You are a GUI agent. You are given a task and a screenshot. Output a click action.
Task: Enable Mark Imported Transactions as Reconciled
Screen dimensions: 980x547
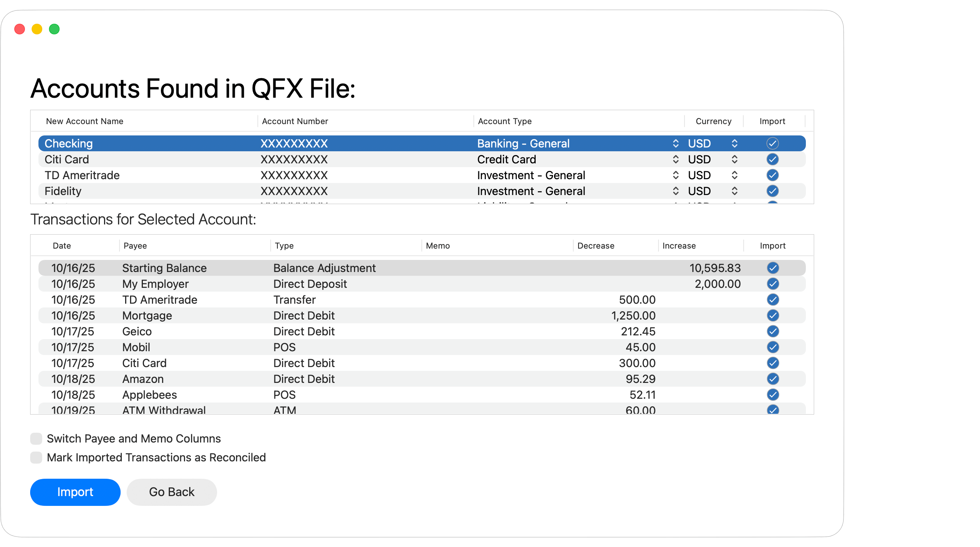click(x=36, y=458)
